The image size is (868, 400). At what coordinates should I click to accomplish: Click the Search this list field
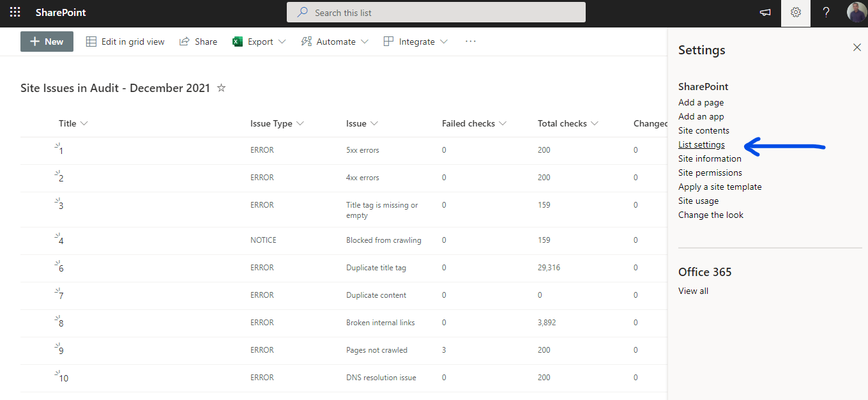pyautogui.click(x=436, y=12)
